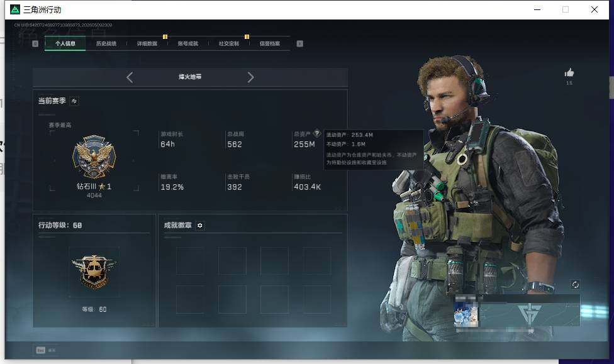The width and height of the screenshot is (614, 364).
Task: Click the 成就徽章 heading
Action: pos(178,226)
